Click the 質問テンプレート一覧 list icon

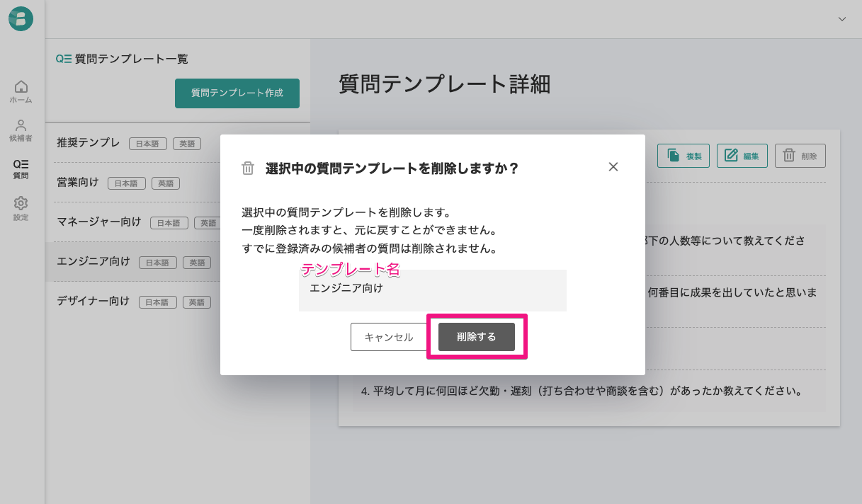pos(64,59)
